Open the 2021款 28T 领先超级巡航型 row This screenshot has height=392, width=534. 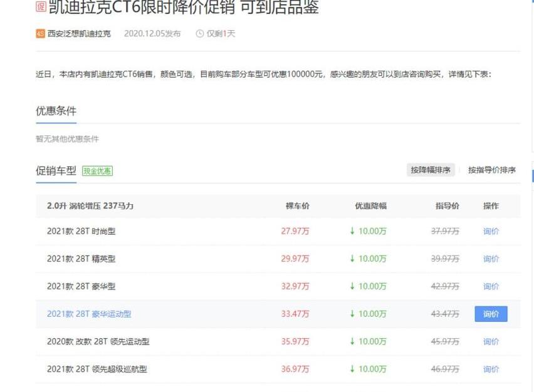(278, 369)
